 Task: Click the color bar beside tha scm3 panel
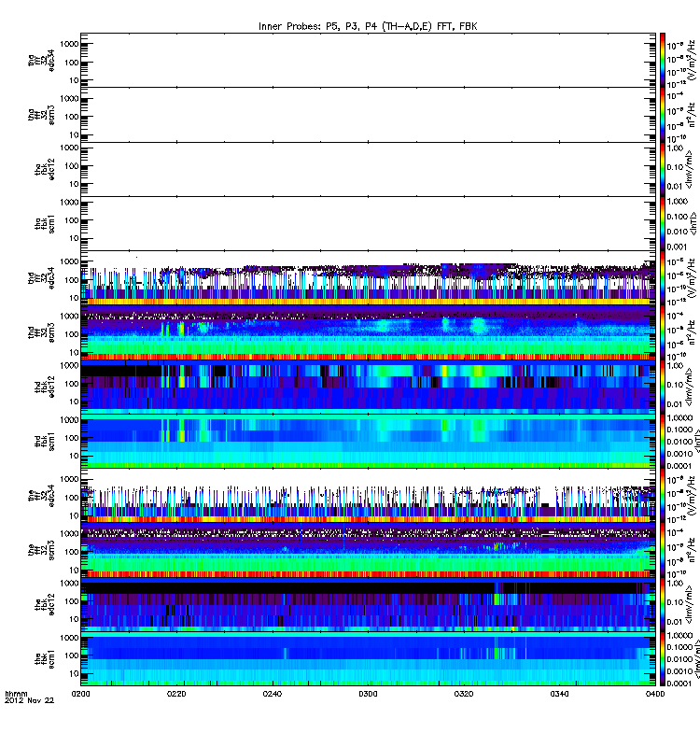tap(662, 115)
